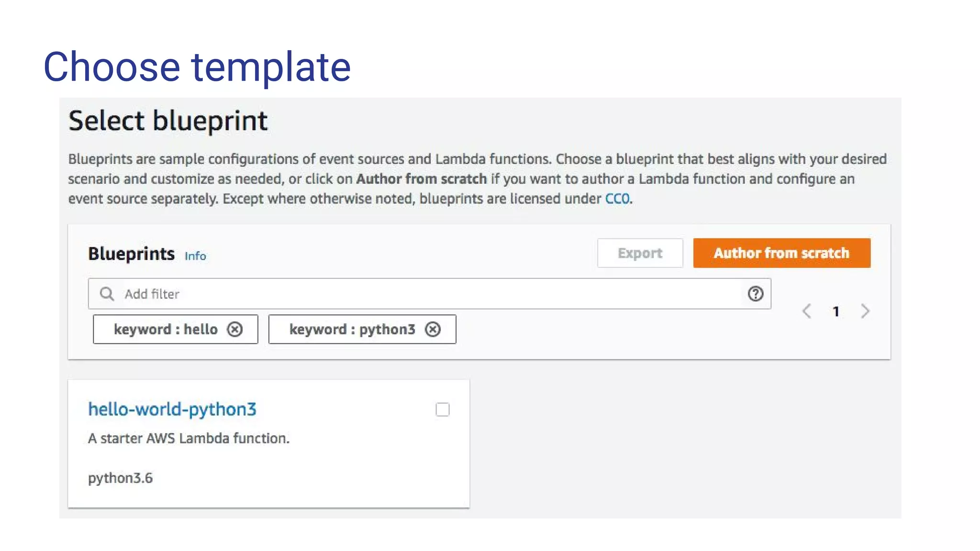
Task: Go to next blueprints page
Action: click(865, 311)
